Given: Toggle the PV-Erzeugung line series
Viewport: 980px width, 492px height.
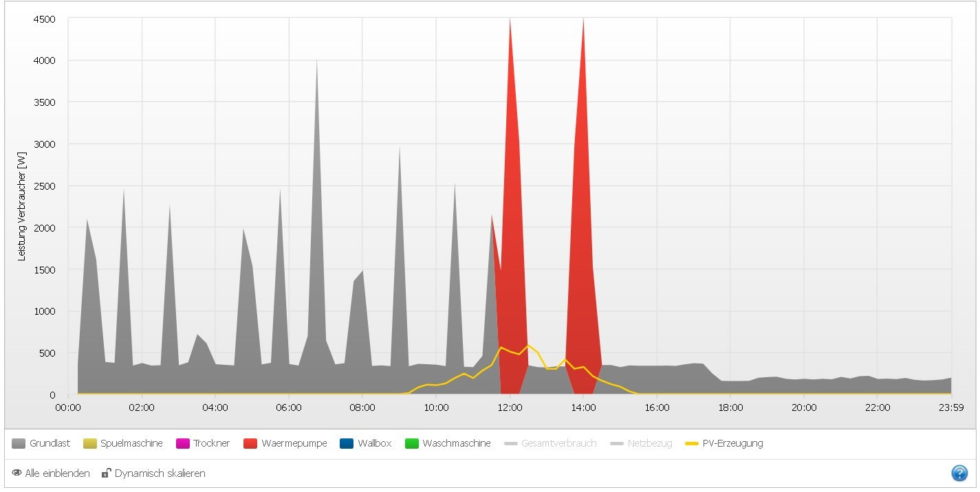Looking at the screenshot, I should click(724, 443).
